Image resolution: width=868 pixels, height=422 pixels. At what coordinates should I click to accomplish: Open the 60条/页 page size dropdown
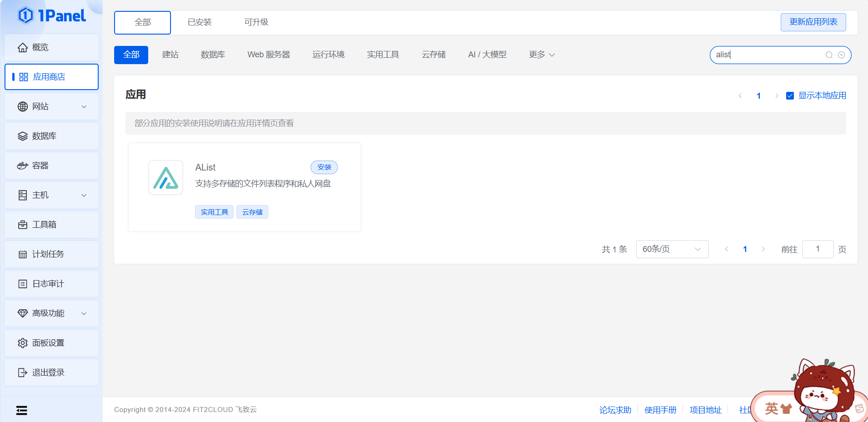672,249
